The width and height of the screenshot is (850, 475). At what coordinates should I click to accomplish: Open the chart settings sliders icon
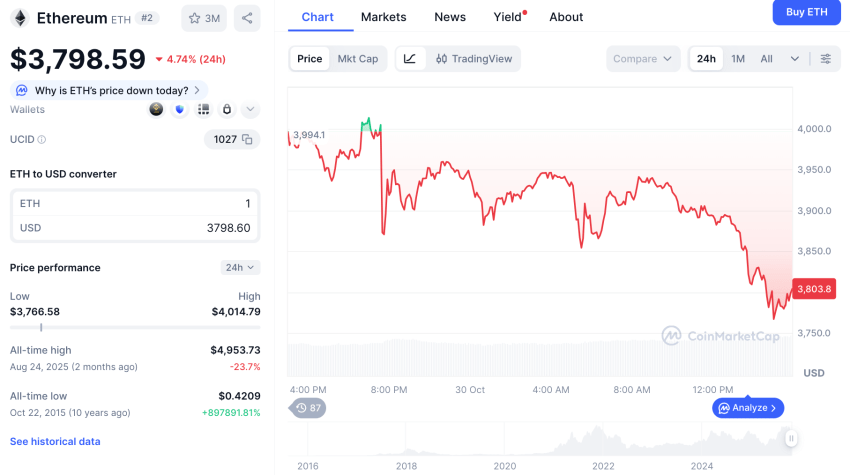pos(826,59)
